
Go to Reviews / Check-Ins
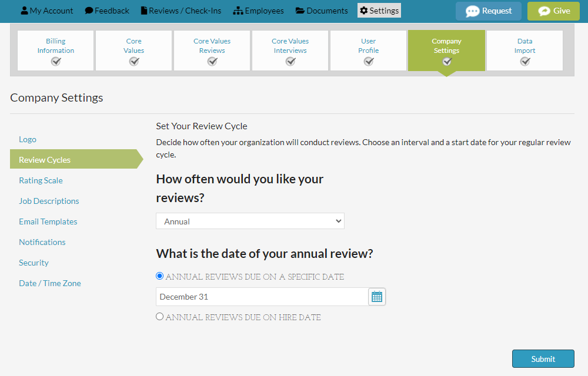coord(181,11)
